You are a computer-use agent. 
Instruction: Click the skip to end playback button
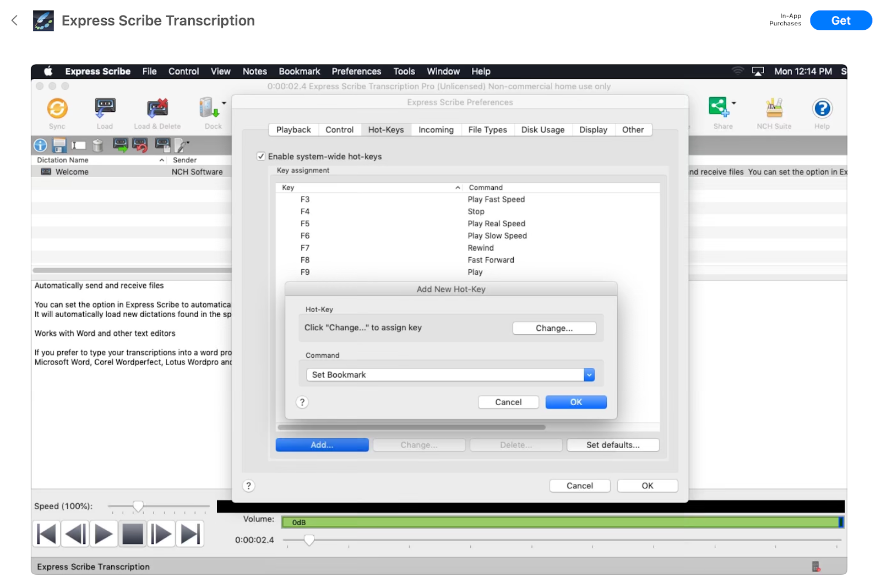[190, 534]
